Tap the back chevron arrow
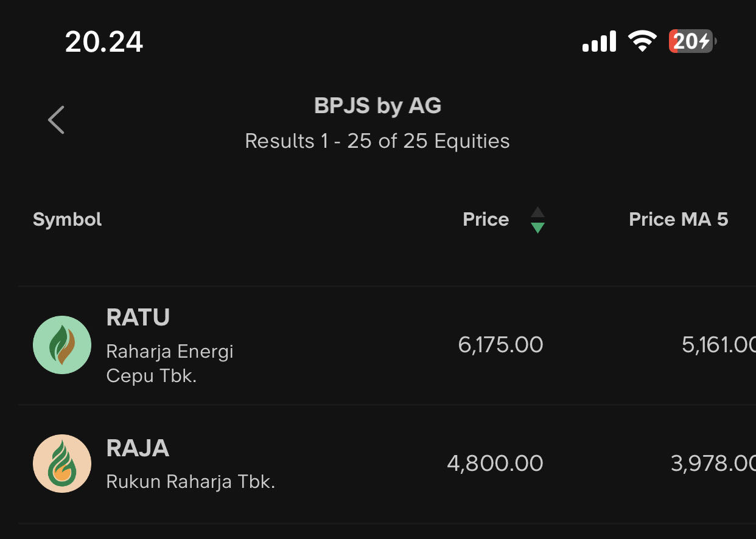The width and height of the screenshot is (756, 539). [x=57, y=120]
